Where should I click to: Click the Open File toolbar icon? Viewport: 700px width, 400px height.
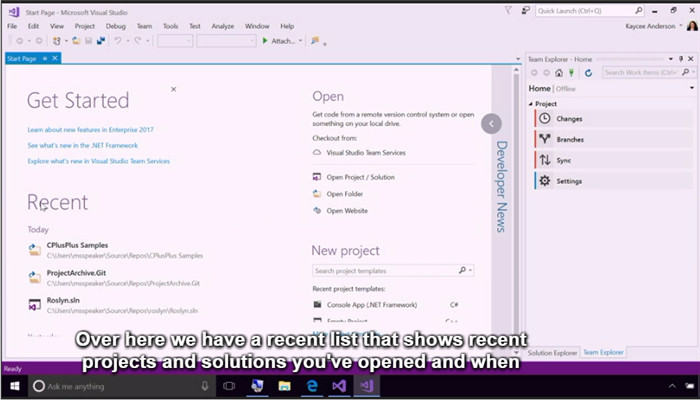[x=77, y=41]
